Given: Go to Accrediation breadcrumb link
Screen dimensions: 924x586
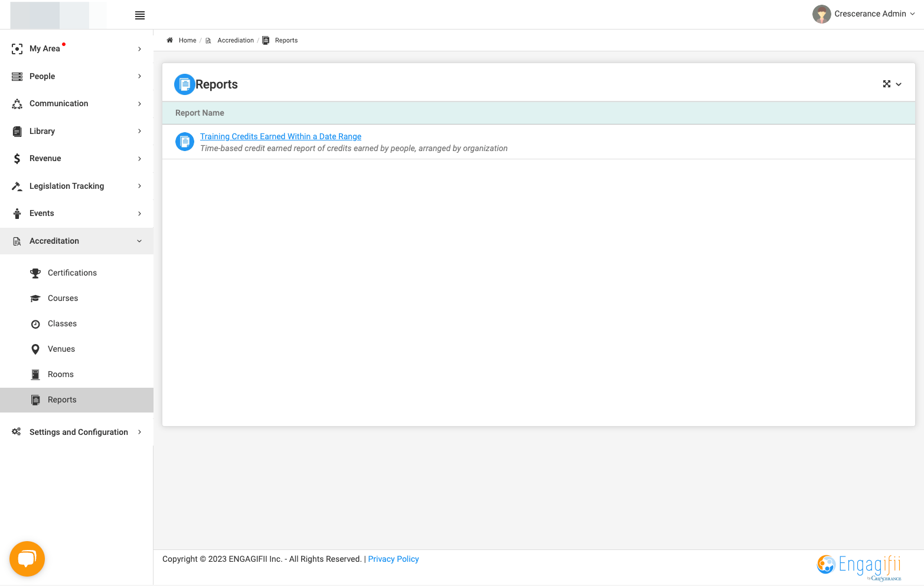Looking at the screenshot, I should pyautogui.click(x=236, y=41).
